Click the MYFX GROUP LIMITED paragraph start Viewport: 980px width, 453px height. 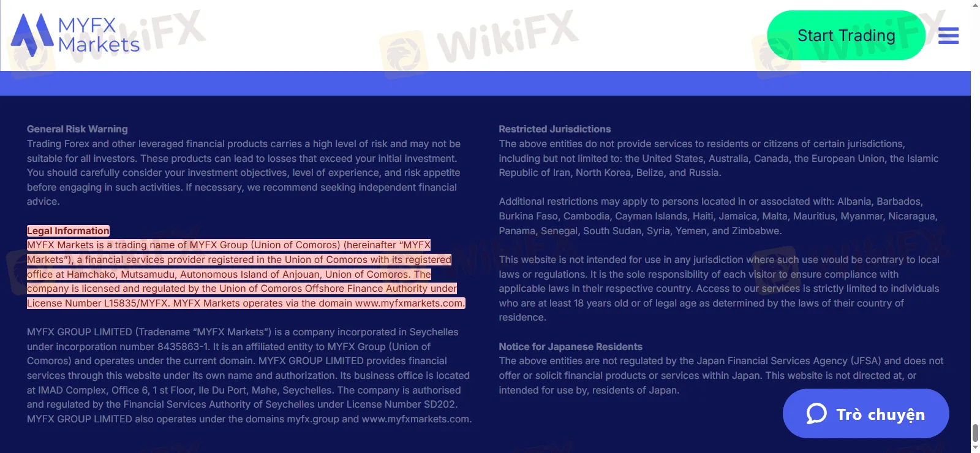[x=79, y=332]
